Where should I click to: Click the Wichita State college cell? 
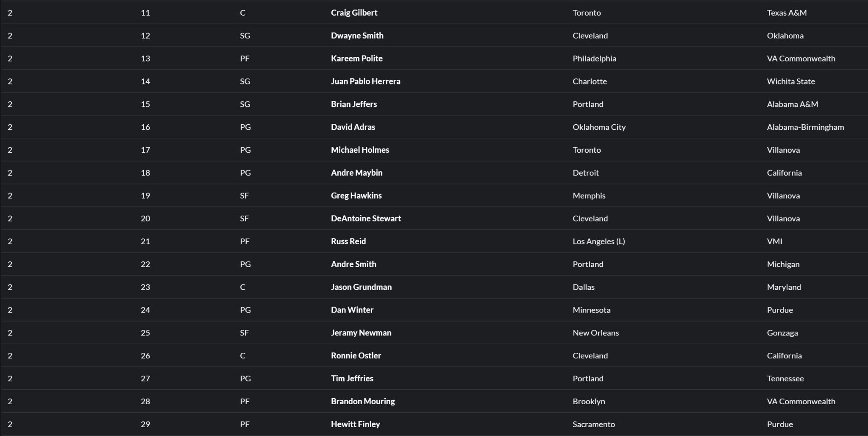tap(790, 81)
